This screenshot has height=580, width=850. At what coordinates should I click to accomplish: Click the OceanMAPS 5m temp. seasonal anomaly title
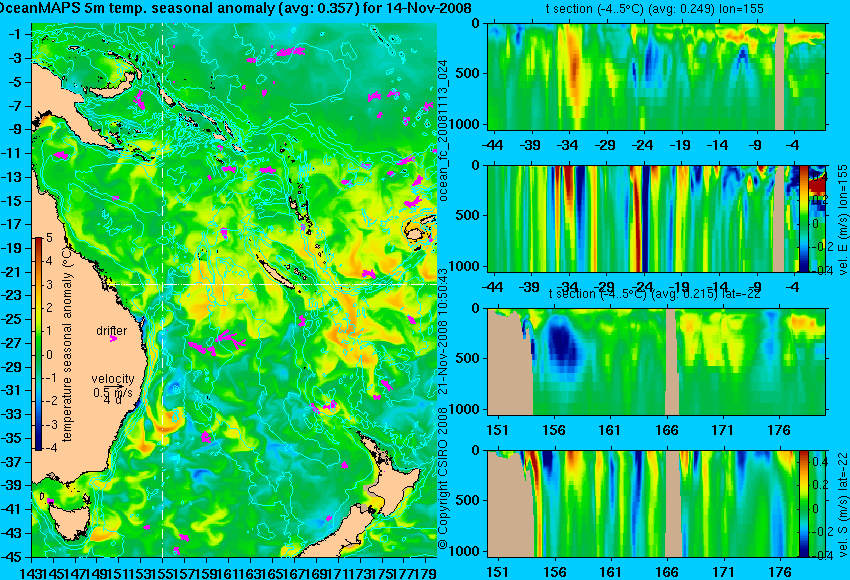(235, 8)
